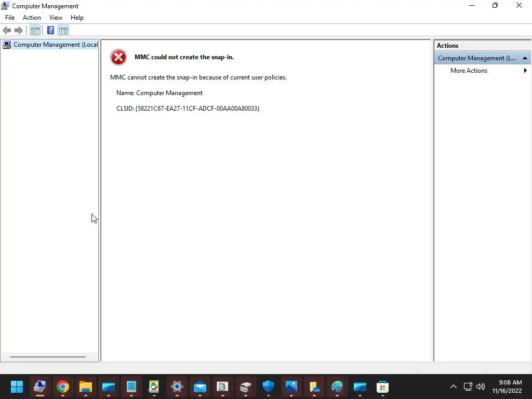Show hidden icons in the system tray

point(453,387)
